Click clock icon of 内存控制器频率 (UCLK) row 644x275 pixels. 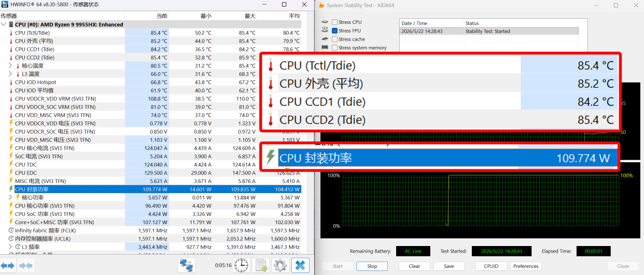click(11, 238)
